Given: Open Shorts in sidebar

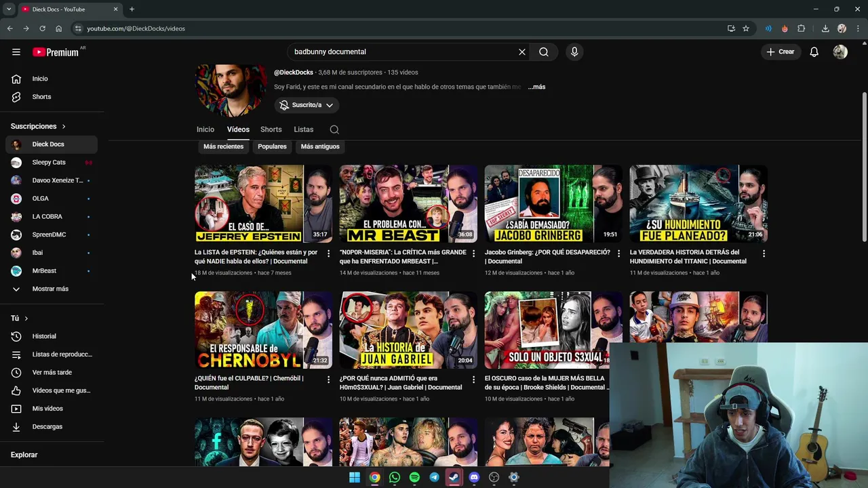Looking at the screenshot, I should coord(52,97).
